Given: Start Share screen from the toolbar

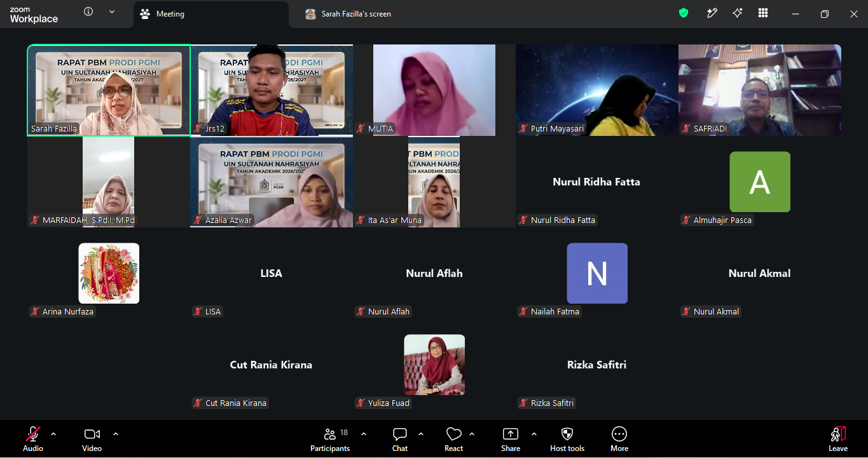Looking at the screenshot, I should tap(510, 434).
